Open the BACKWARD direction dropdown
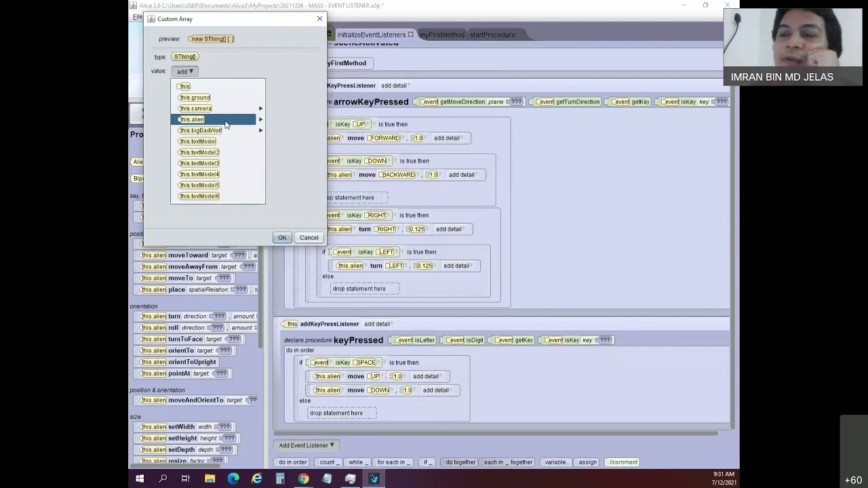Image resolution: width=868 pixels, height=488 pixels. coord(397,175)
